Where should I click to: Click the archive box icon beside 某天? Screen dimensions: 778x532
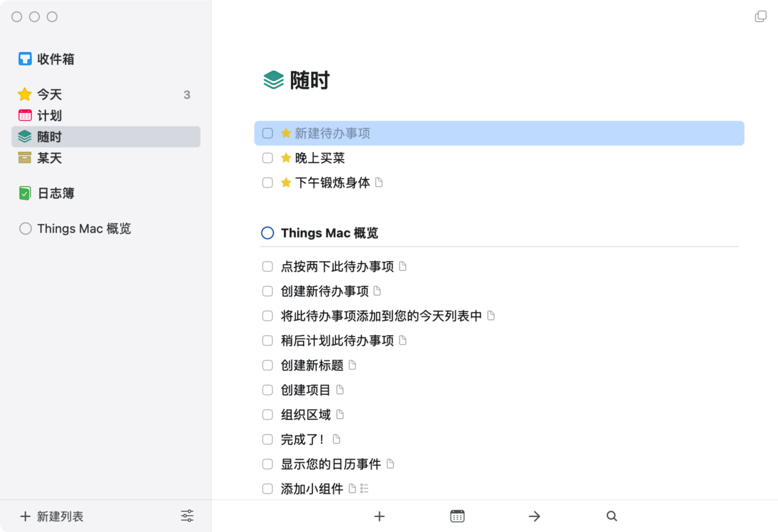(x=25, y=158)
